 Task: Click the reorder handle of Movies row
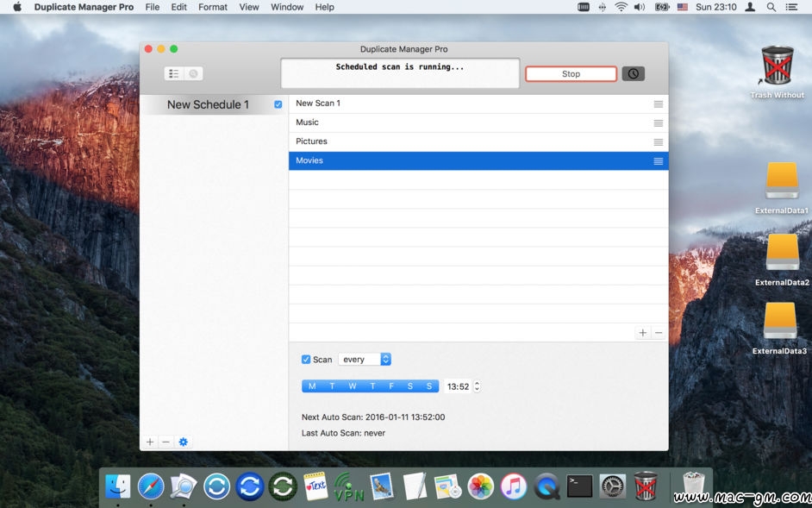[659, 161]
